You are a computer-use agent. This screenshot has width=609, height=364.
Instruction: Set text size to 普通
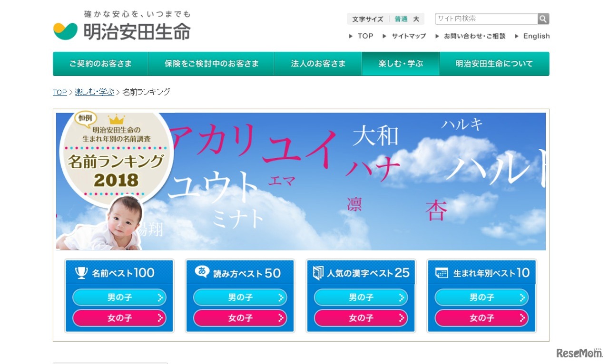pyautogui.click(x=401, y=19)
